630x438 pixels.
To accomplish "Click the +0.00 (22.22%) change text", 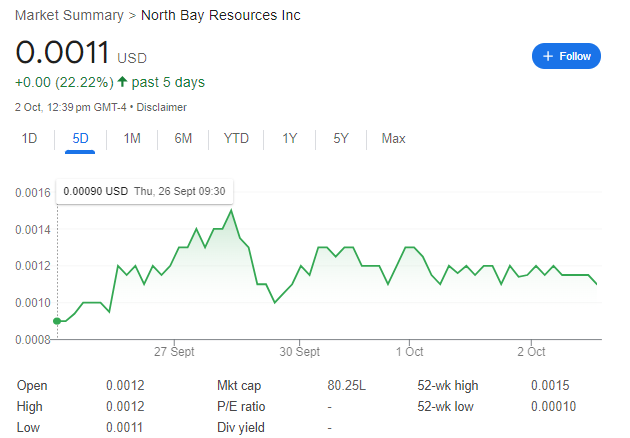I will [x=64, y=82].
